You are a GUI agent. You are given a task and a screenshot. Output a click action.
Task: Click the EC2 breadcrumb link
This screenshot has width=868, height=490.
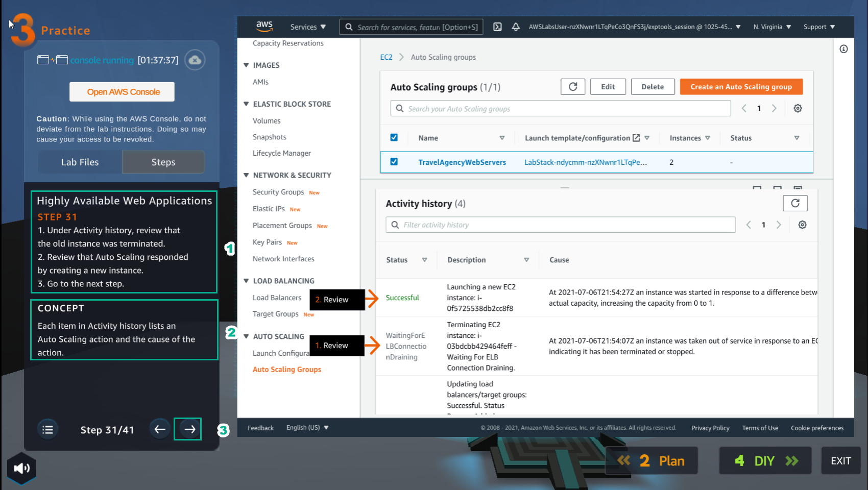pos(386,57)
